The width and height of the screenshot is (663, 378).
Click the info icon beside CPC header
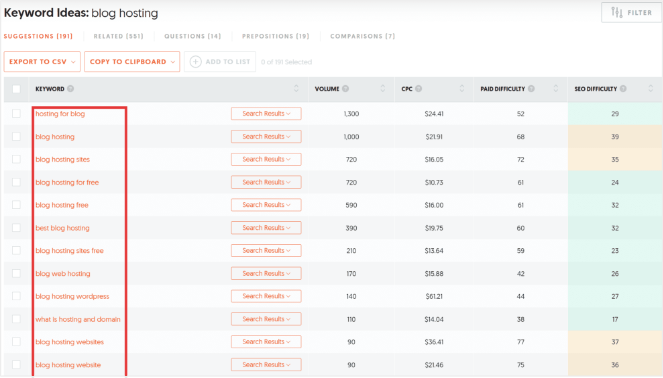click(419, 89)
